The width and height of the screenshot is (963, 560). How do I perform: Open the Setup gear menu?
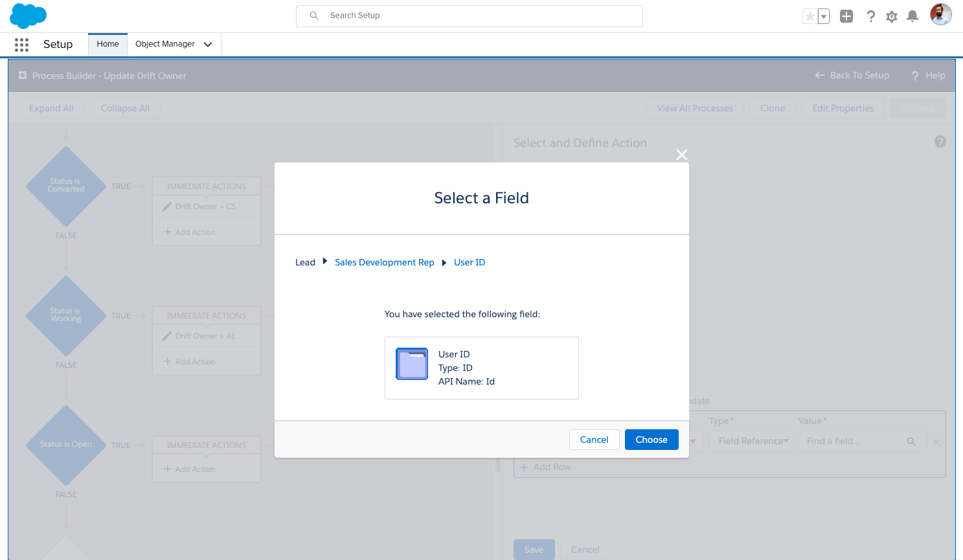point(892,17)
